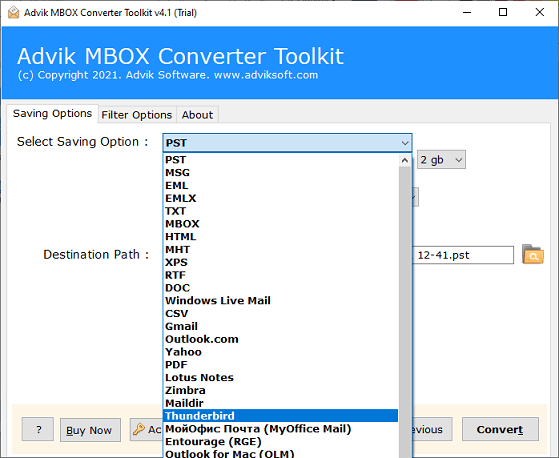Pick PDF saving format

[x=281, y=365]
